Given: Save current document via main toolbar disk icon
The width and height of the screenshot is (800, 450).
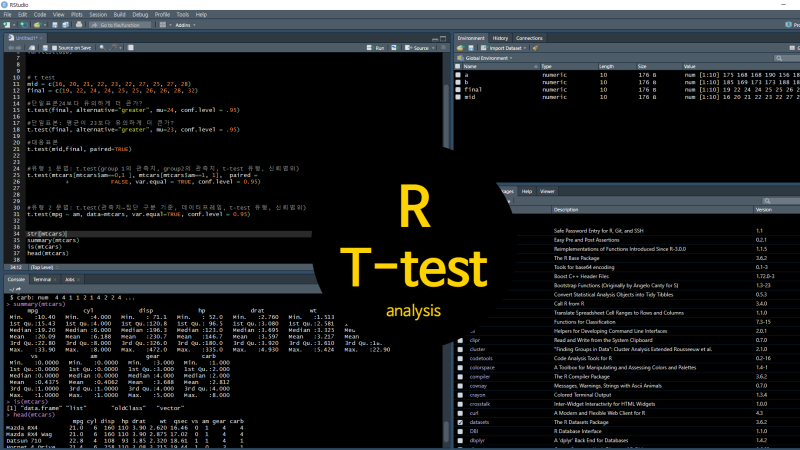Looking at the screenshot, I should tap(55, 24).
